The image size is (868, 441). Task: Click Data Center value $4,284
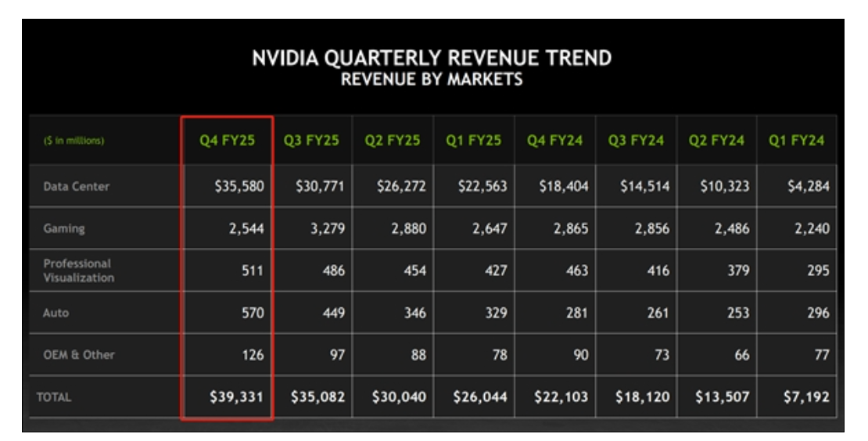point(809,186)
